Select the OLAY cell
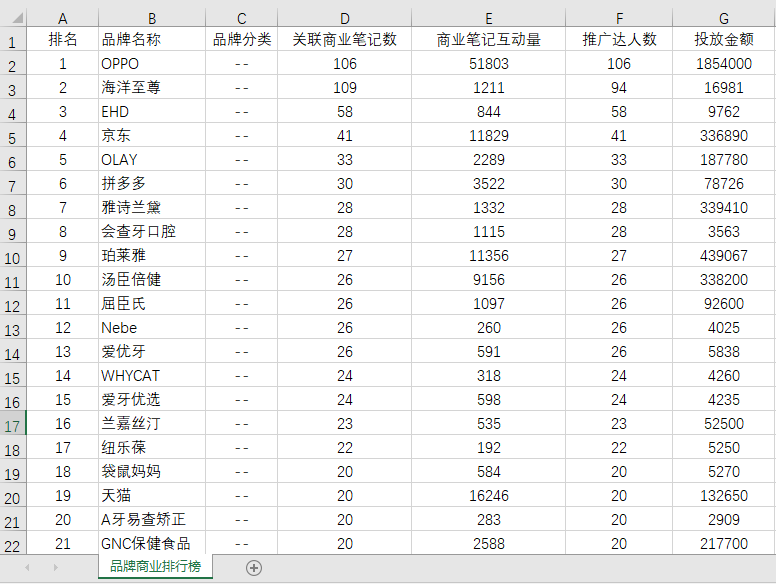The width and height of the screenshot is (776, 584). pyautogui.click(x=152, y=159)
